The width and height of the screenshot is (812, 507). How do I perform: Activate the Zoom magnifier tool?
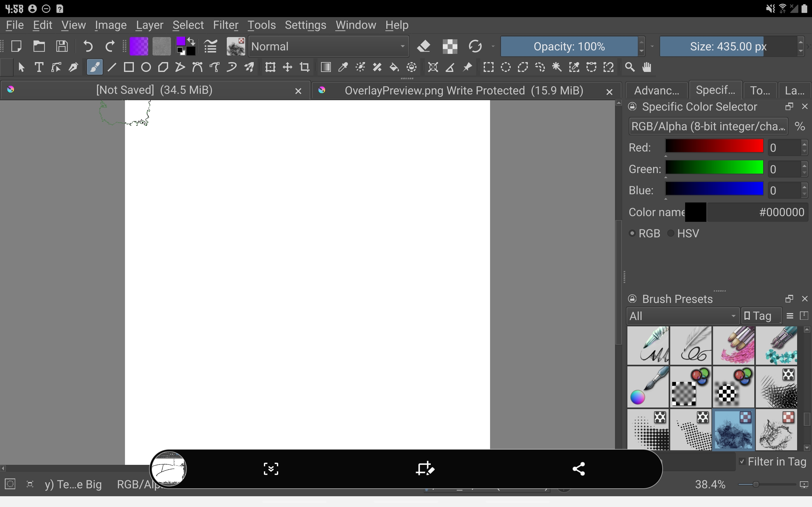pyautogui.click(x=630, y=67)
